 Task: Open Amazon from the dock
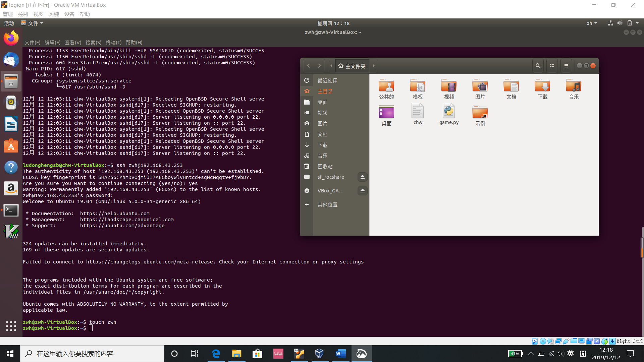(11, 189)
